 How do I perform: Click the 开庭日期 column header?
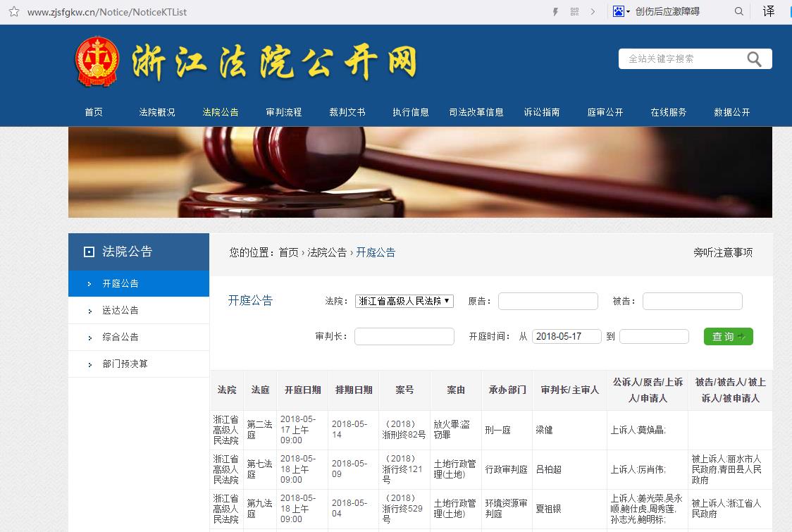click(302, 390)
